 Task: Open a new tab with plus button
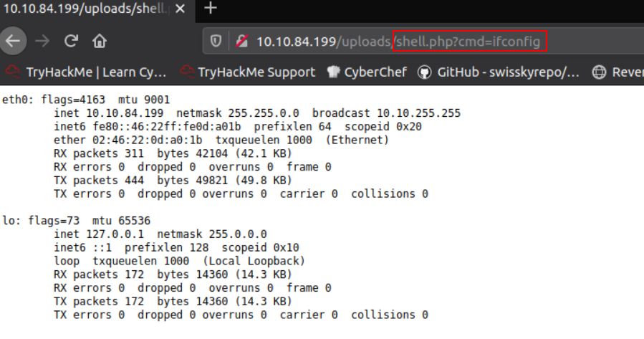pos(211,9)
